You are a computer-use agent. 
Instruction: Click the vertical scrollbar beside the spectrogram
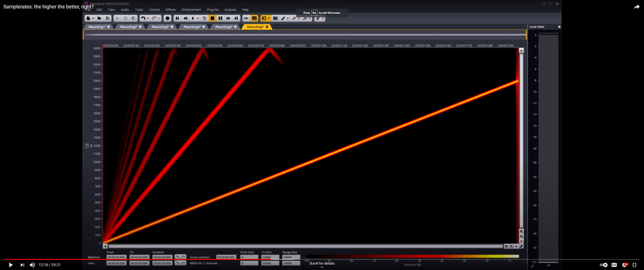coord(521,140)
